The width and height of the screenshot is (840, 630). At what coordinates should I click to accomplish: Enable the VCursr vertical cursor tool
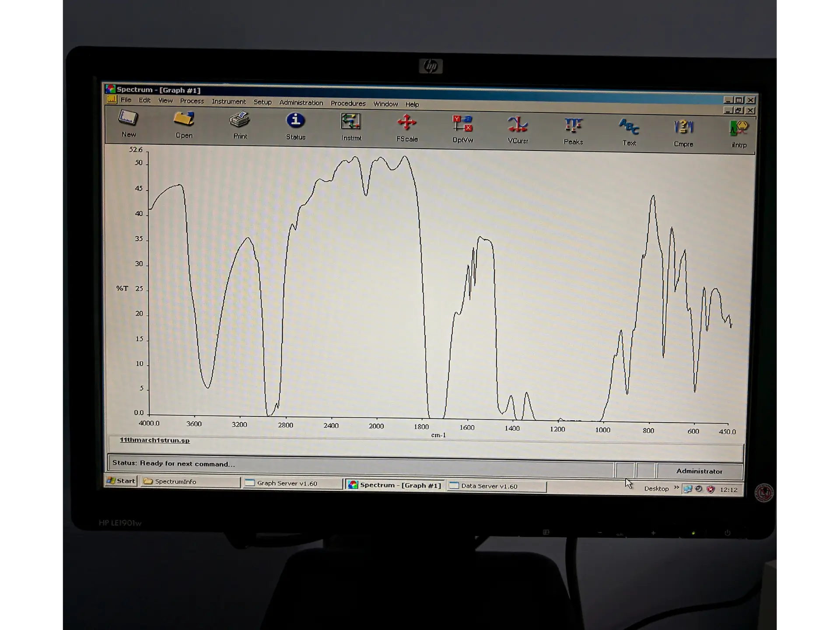(x=518, y=126)
